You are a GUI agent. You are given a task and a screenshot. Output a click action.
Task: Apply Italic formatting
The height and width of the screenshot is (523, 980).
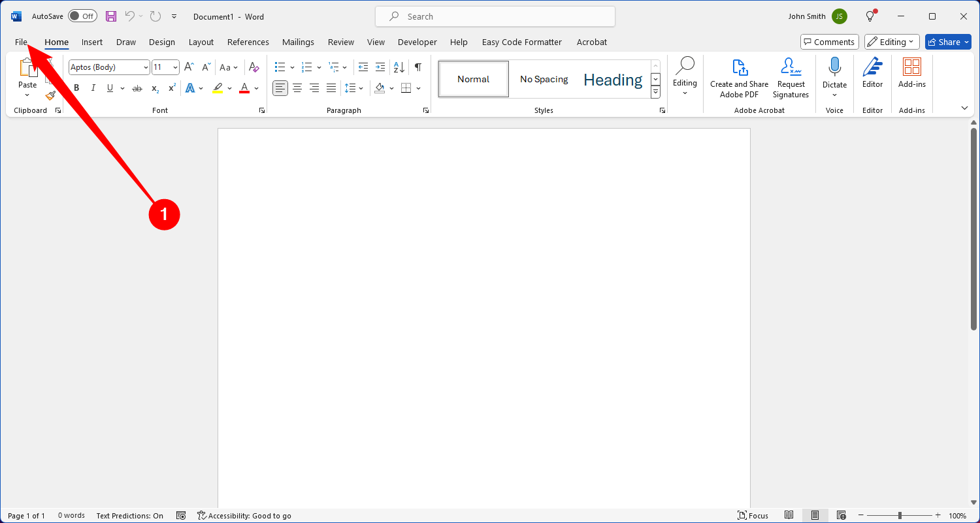point(93,88)
